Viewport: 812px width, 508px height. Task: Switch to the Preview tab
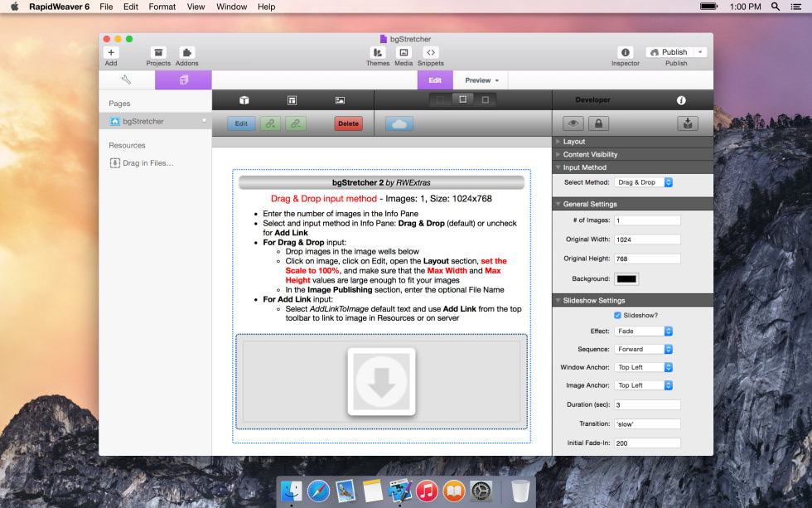(x=481, y=80)
